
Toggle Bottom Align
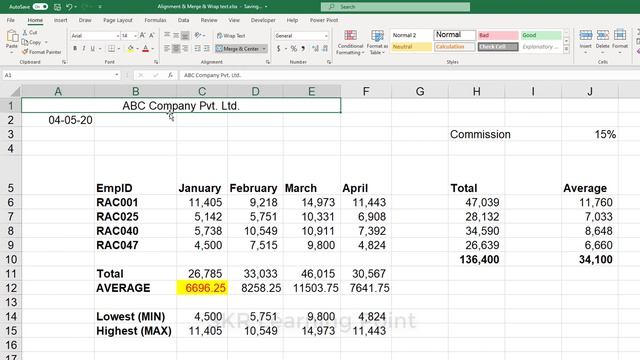(x=185, y=36)
